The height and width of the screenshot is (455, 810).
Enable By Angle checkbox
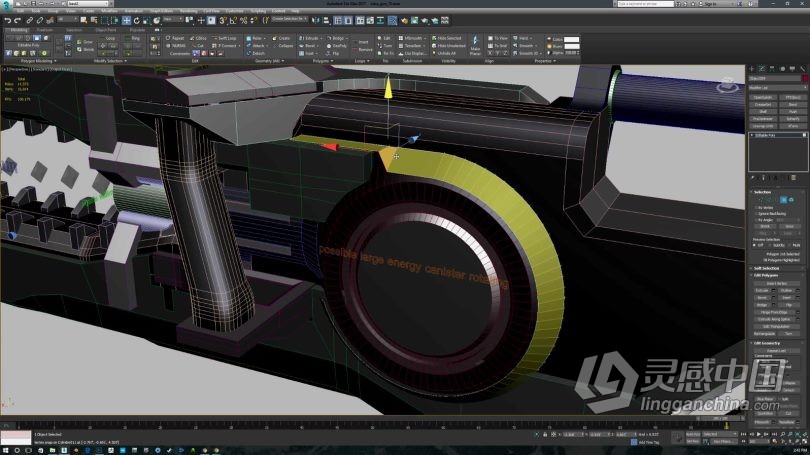[756, 220]
